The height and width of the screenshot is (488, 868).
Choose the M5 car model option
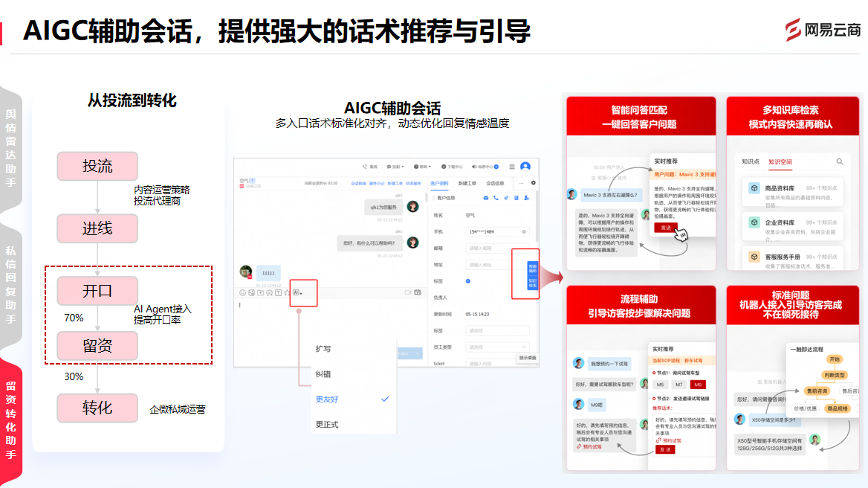[x=660, y=385]
